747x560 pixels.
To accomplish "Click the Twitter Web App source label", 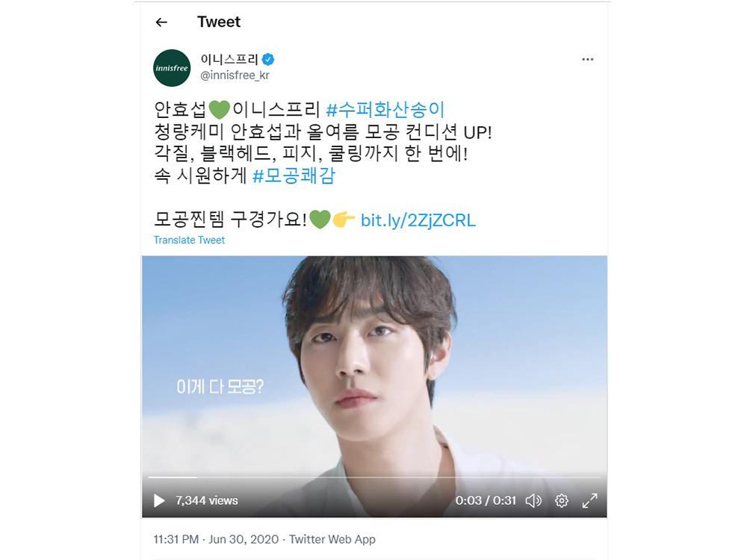I will (x=332, y=539).
